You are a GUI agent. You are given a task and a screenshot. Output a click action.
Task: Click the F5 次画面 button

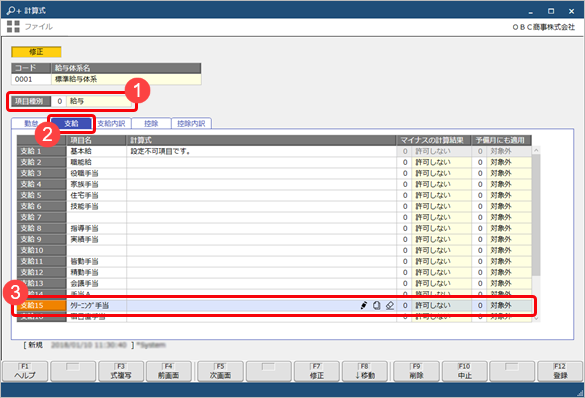(x=220, y=371)
